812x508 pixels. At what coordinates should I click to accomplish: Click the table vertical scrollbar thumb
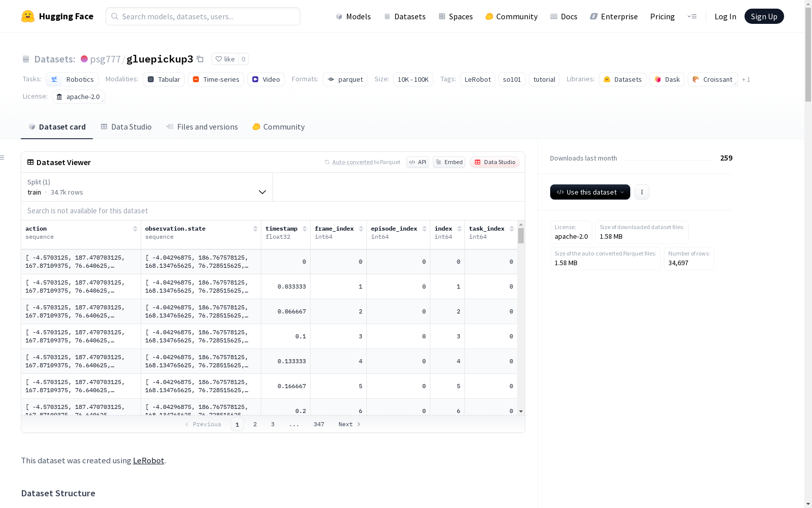click(x=521, y=236)
